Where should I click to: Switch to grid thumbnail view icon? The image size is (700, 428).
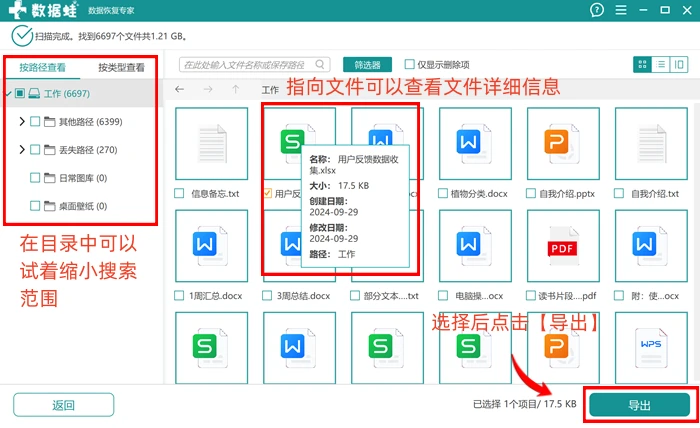pyautogui.click(x=642, y=65)
